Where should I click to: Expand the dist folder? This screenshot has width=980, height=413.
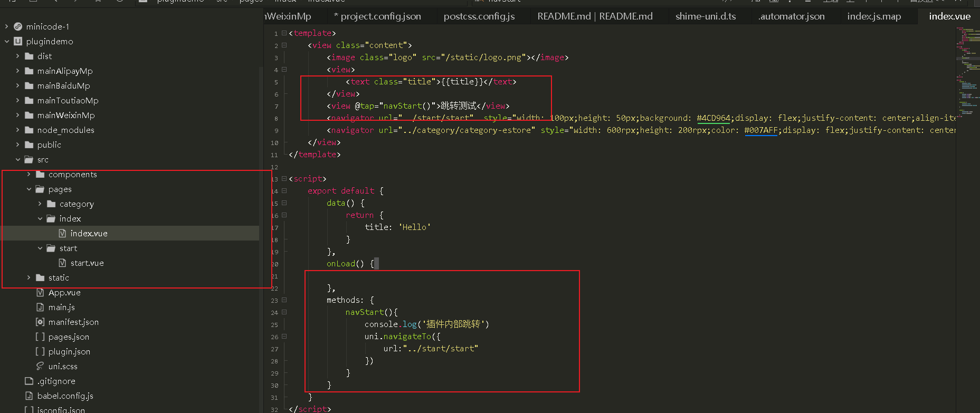(x=17, y=56)
